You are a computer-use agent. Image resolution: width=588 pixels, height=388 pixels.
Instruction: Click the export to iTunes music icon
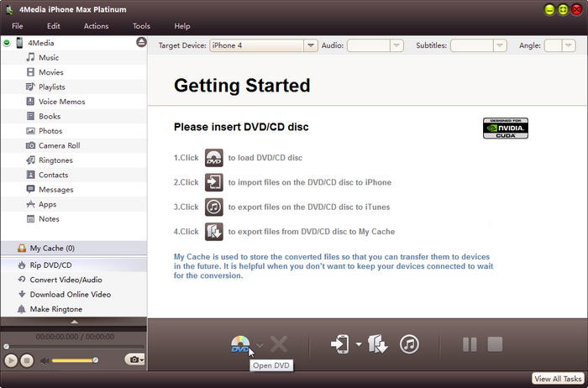[409, 344]
